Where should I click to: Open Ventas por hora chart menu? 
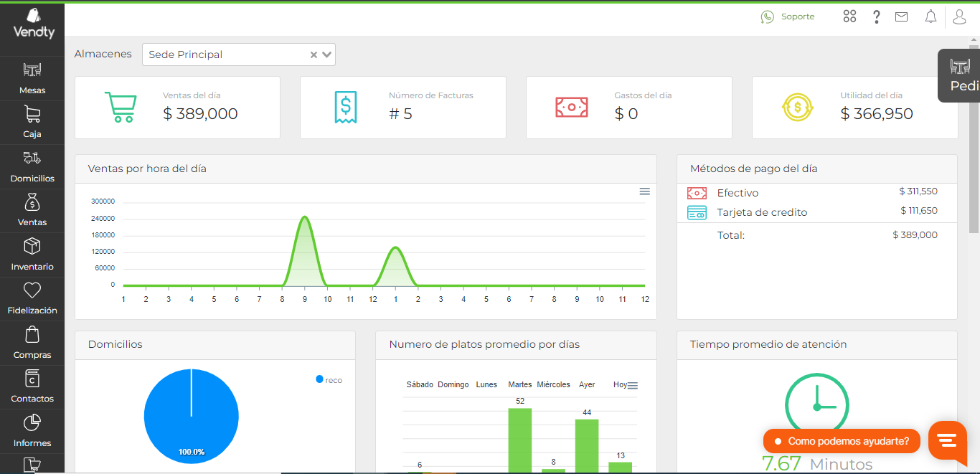pyautogui.click(x=644, y=191)
